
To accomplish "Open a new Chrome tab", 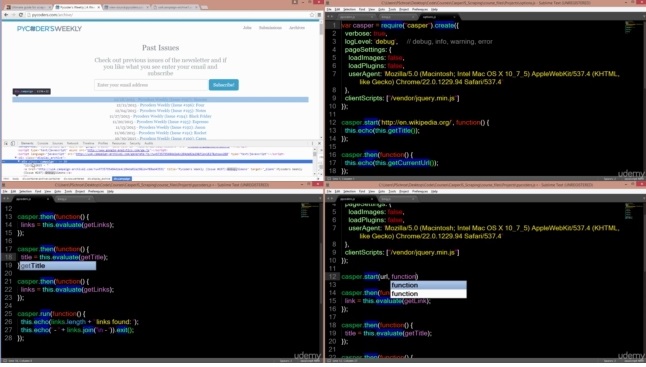I will (x=204, y=7).
